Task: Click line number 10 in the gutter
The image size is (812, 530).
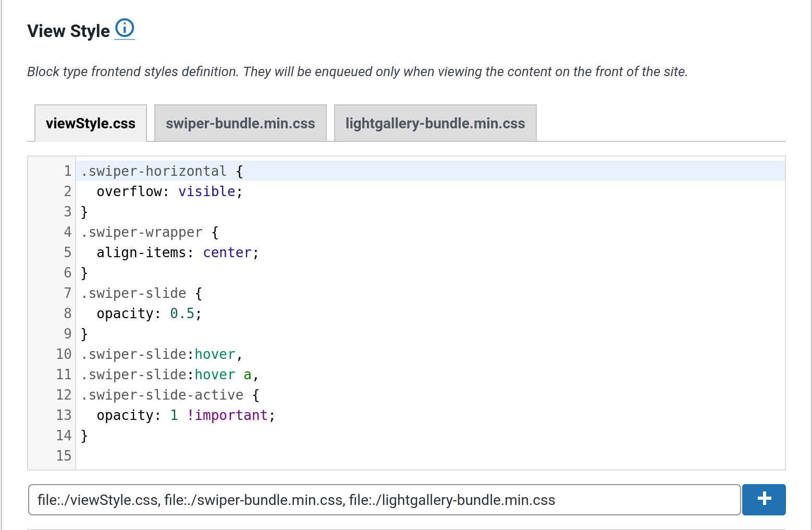Action: [x=64, y=354]
